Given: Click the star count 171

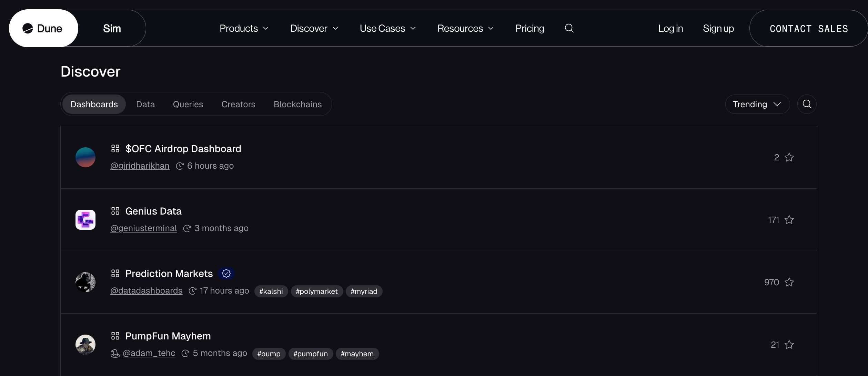Looking at the screenshot, I should (x=774, y=220).
